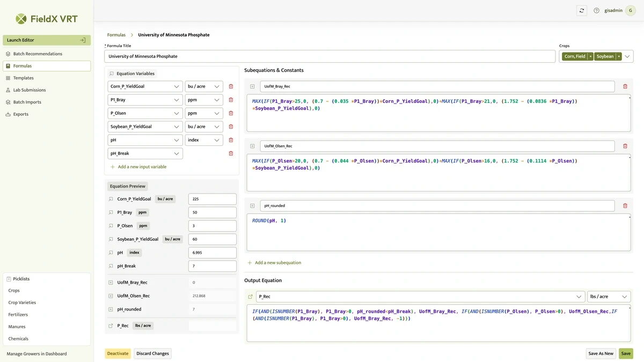Delete the pH variable row

(231, 140)
